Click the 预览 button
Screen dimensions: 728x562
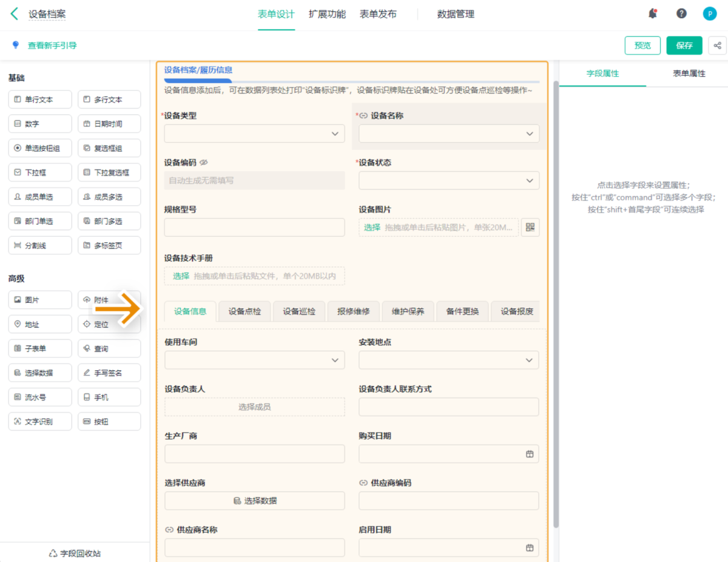pyautogui.click(x=642, y=46)
